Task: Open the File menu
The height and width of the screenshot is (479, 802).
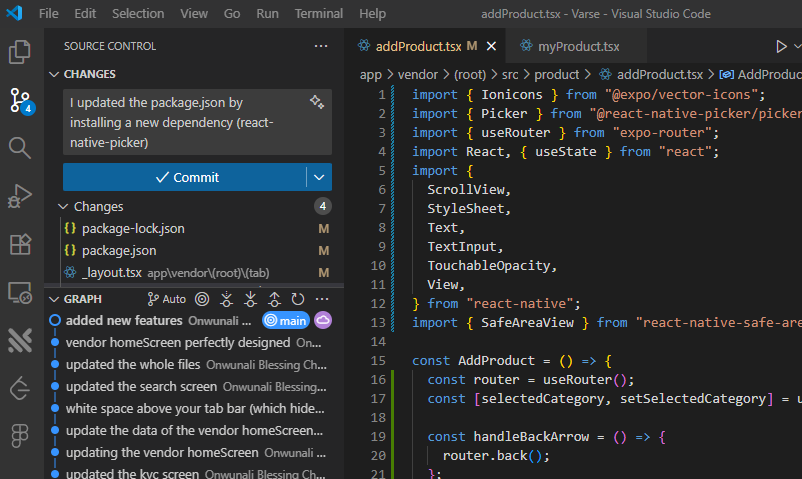Action: (x=49, y=13)
